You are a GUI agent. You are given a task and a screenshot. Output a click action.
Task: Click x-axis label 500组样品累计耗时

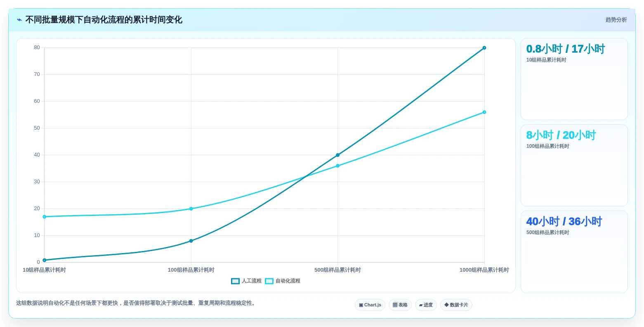coord(337,270)
